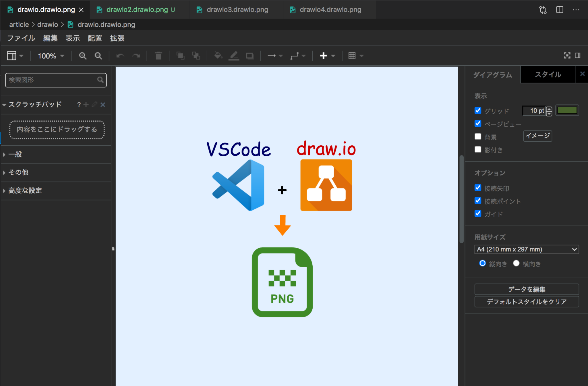The image size is (588, 386).
Task: Click the Fullscreen icon above the Style panel
Action: pos(567,55)
